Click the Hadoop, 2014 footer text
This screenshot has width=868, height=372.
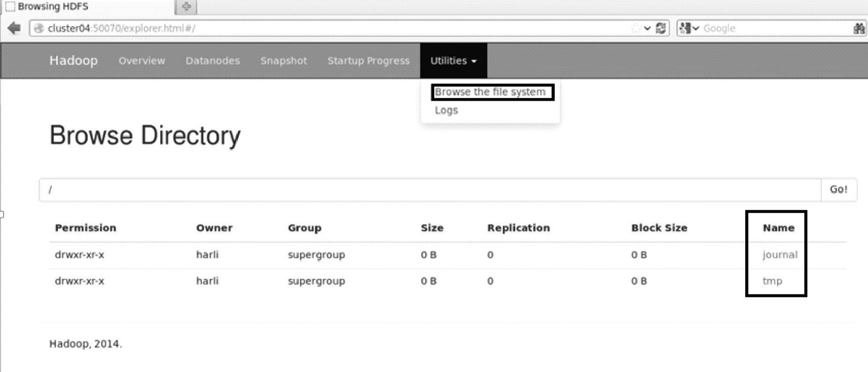86,344
